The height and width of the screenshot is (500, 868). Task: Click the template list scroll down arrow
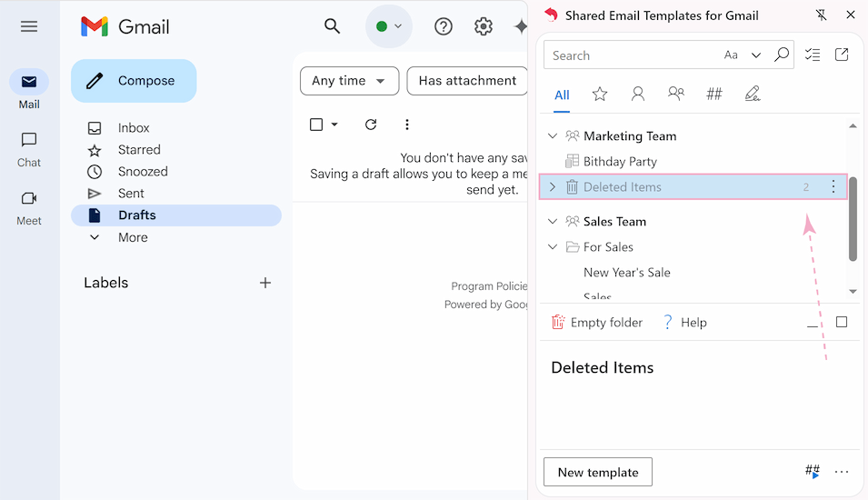(x=853, y=292)
